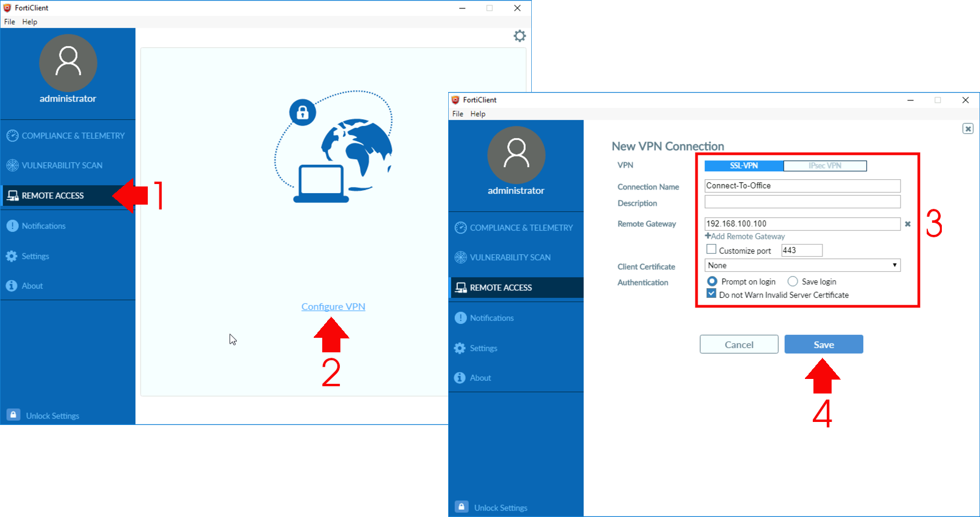
Task: Click the administrator avatar in the front window
Action: [516, 155]
